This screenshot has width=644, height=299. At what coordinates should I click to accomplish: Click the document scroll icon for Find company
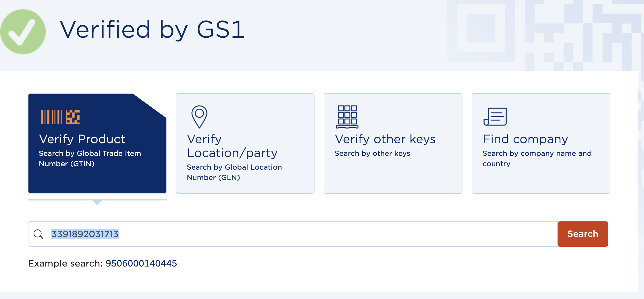(495, 117)
